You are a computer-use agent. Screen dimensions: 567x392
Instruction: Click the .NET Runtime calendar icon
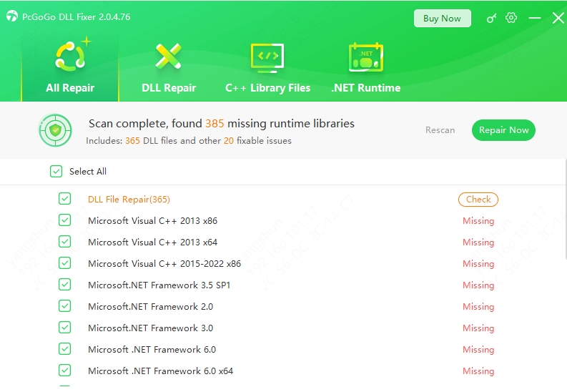point(365,57)
